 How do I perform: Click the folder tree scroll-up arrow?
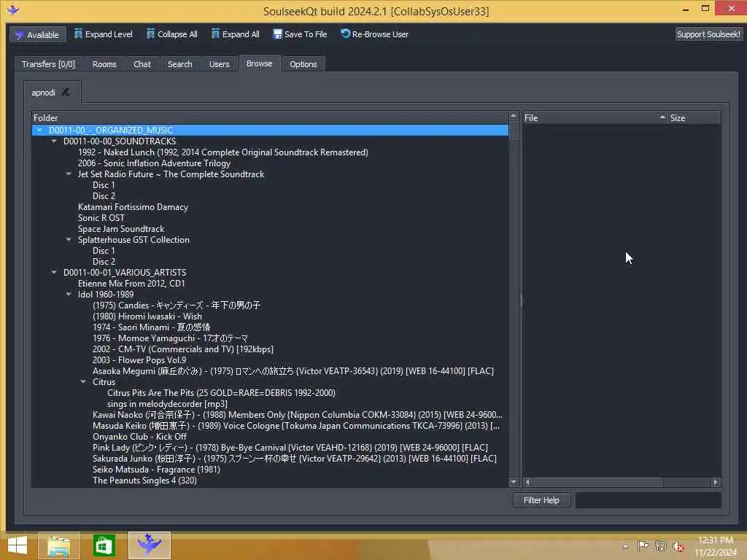click(x=514, y=116)
